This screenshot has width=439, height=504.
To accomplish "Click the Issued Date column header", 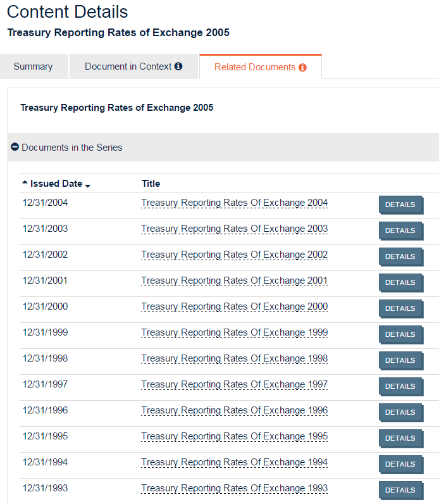I will coord(56,184).
